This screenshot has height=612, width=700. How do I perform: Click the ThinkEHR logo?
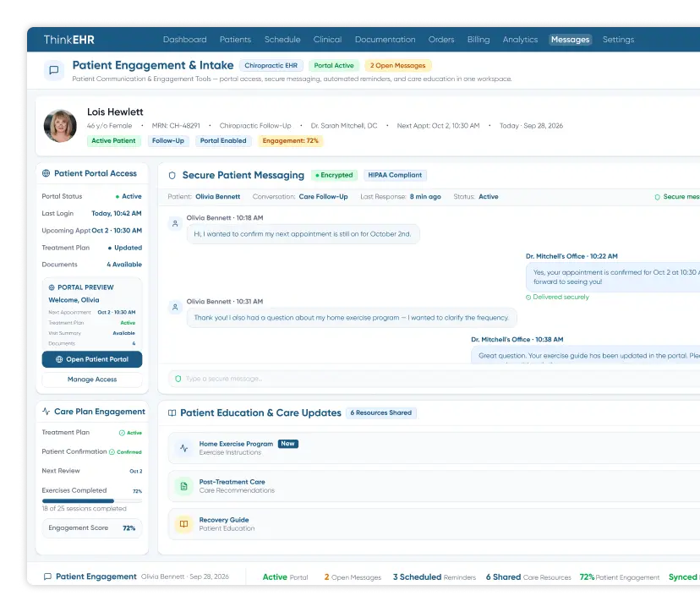click(x=68, y=40)
